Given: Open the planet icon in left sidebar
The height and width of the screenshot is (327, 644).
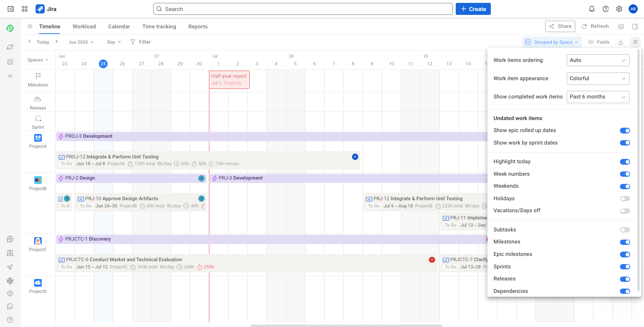Looking at the screenshot, I should (10, 47).
